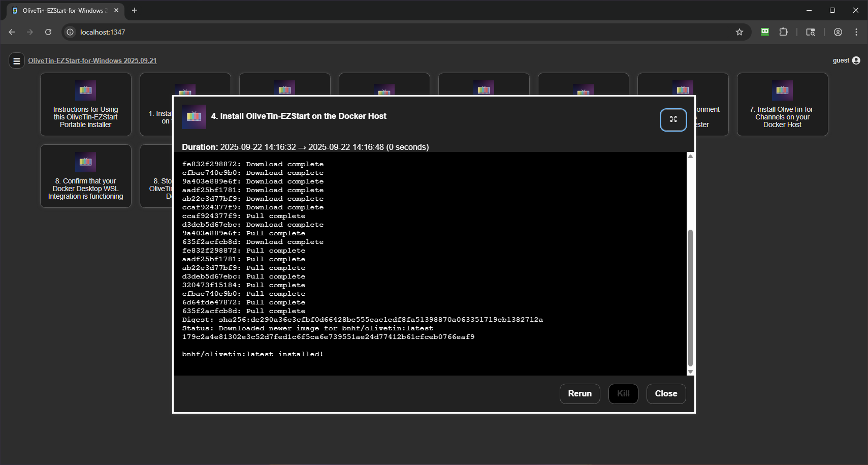Screen dimensions: 868x465
Task: View site information icon in address bar
Action: (x=70, y=32)
